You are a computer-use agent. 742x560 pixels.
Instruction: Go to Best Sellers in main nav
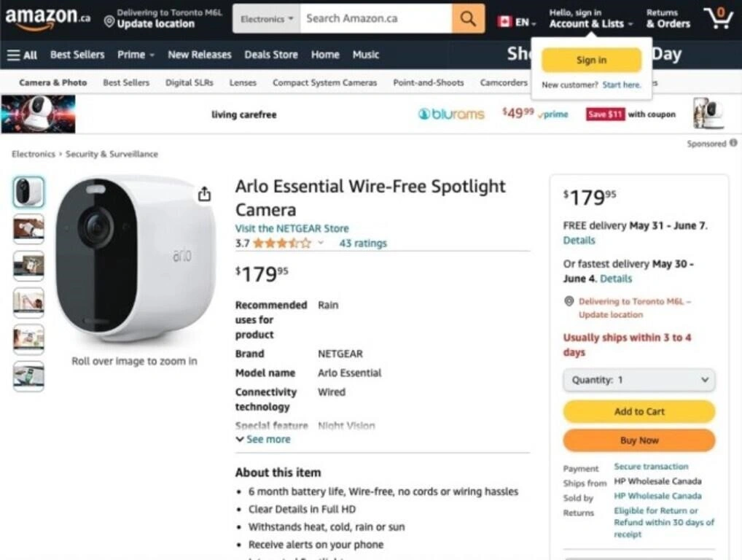coord(77,55)
